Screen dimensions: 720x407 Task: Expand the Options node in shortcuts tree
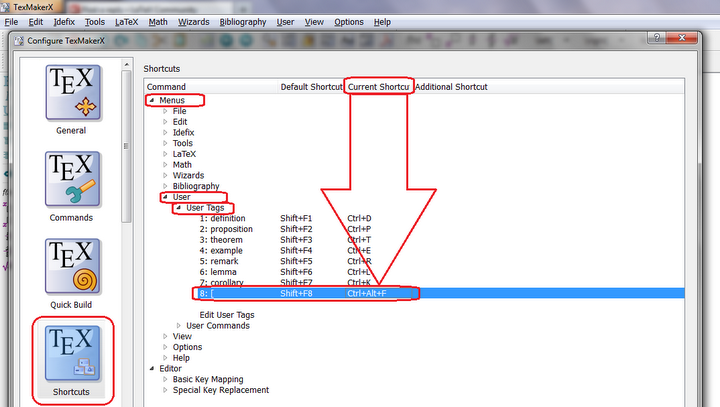(x=165, y=347)
